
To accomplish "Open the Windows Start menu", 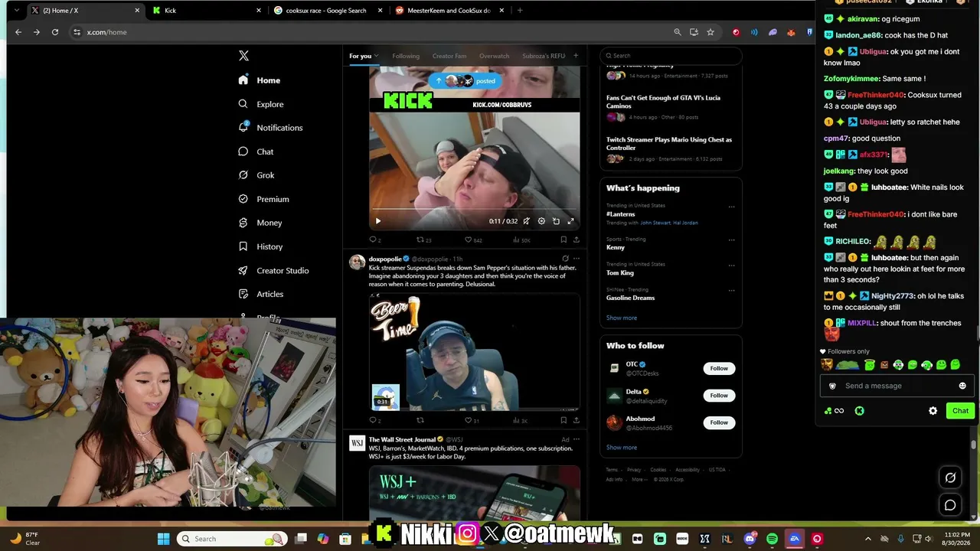I will coord(163,539).
